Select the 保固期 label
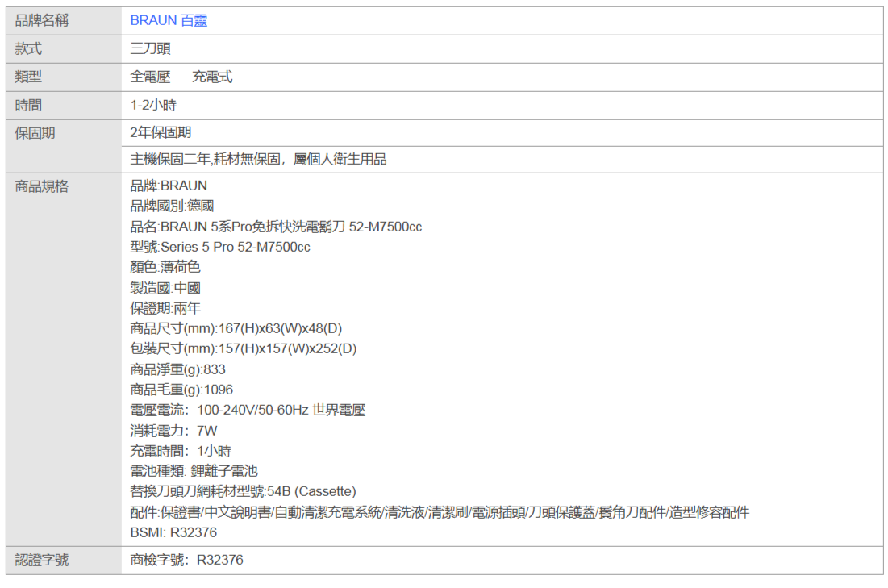This screenshot has width=888, height=588. [x=35, y=133]
